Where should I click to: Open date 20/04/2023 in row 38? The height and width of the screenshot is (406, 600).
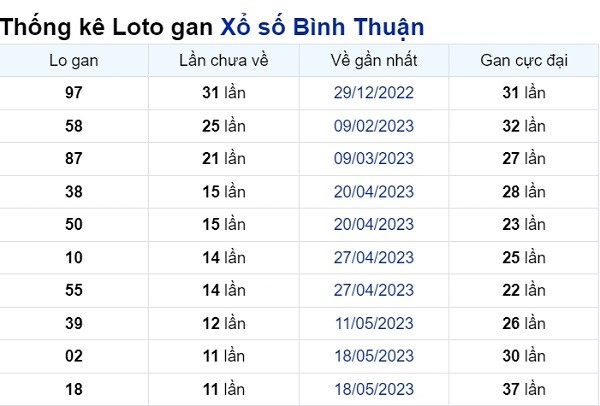373,192
